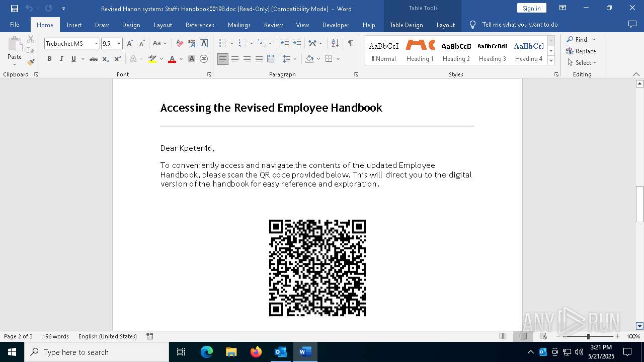
Task: Click the Tell me what you want to do box
Action: point(520,25)
